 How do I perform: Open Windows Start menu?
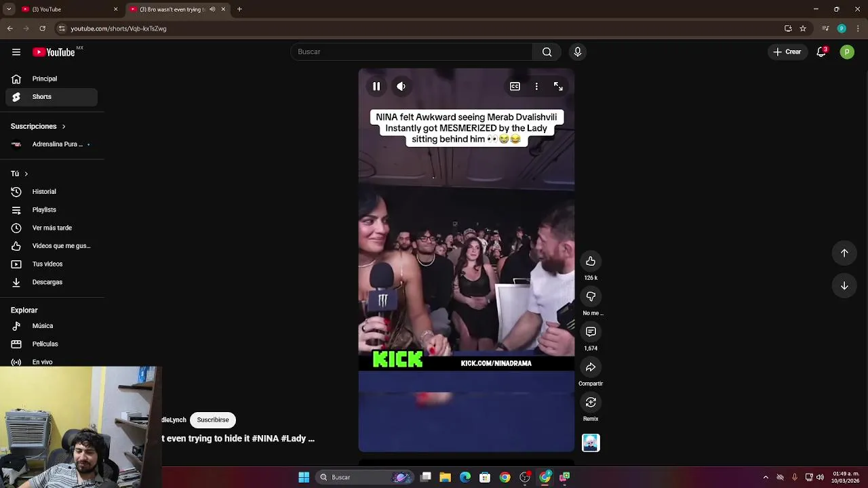click(304, 477)
